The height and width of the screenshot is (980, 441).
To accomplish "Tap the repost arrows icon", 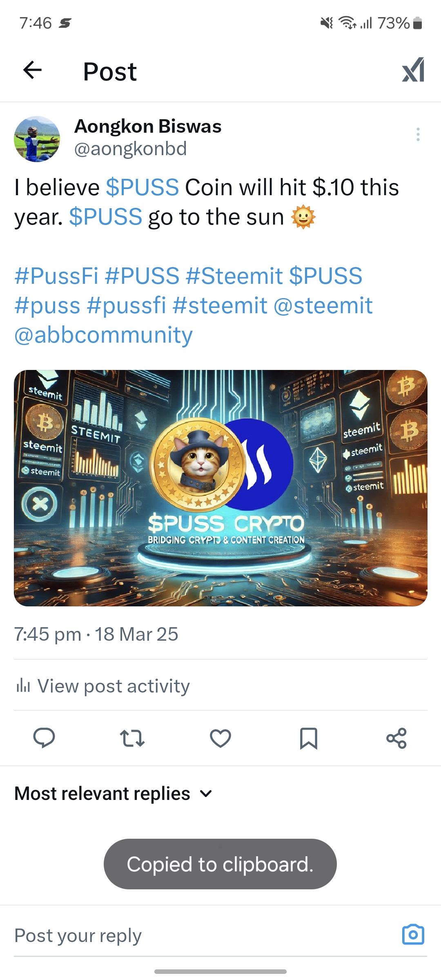I will 132,738.
